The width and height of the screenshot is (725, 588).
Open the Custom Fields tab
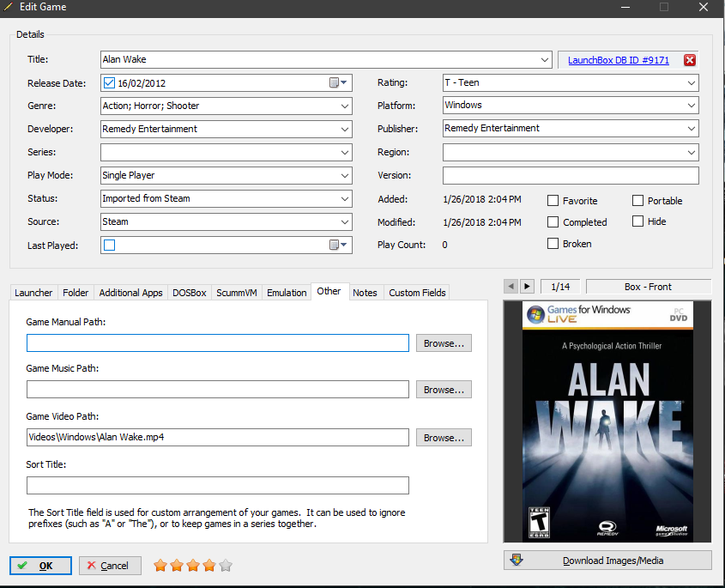pos(417,293)
